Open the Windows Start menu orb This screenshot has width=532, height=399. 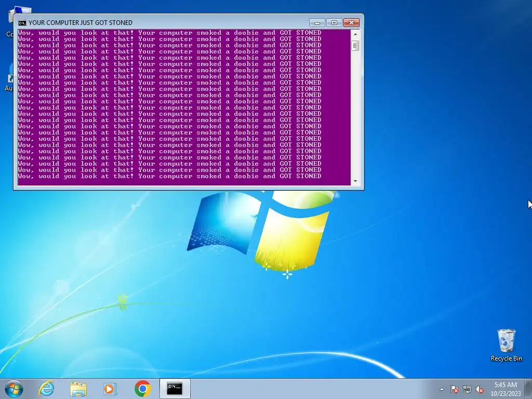14,389
